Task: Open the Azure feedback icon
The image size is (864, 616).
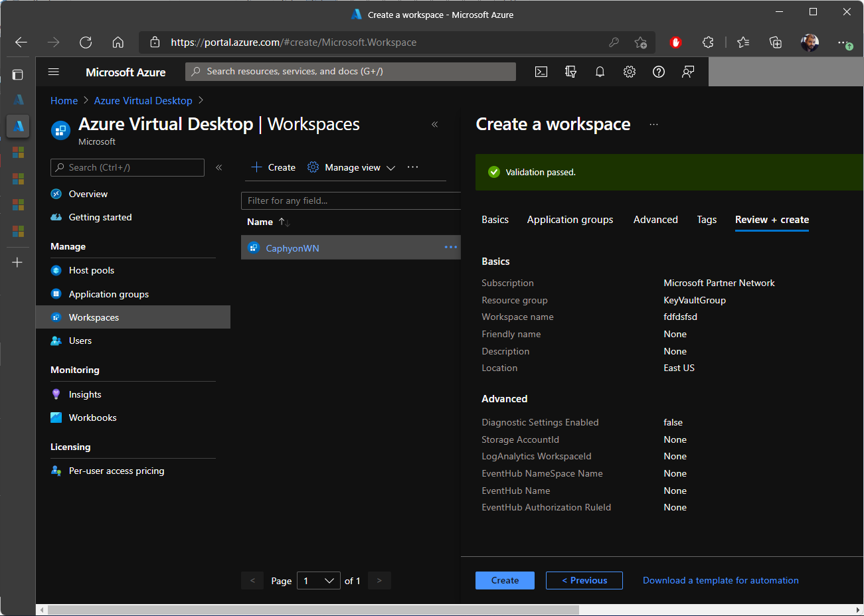Action: [688, 72]
